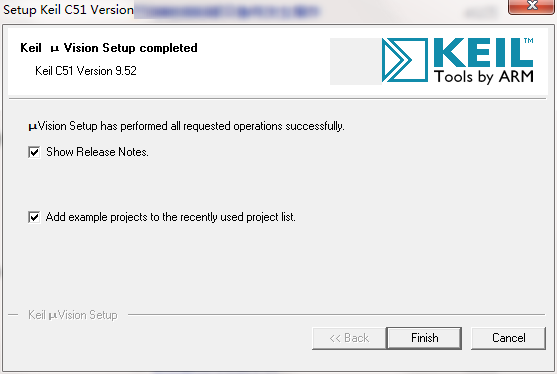Viewport: 557px width, 374px height.
Task: Click the grayed-out Back button
Action: tap(349, 338)
